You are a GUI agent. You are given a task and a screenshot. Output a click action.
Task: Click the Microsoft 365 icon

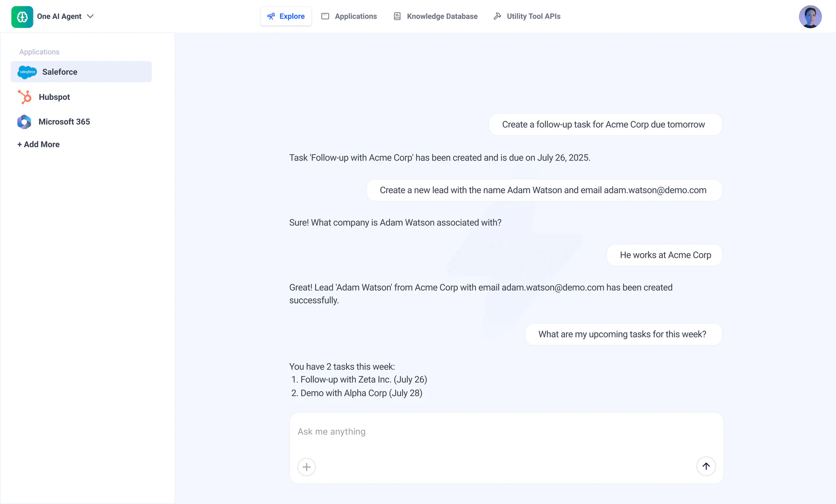[24, 122]
